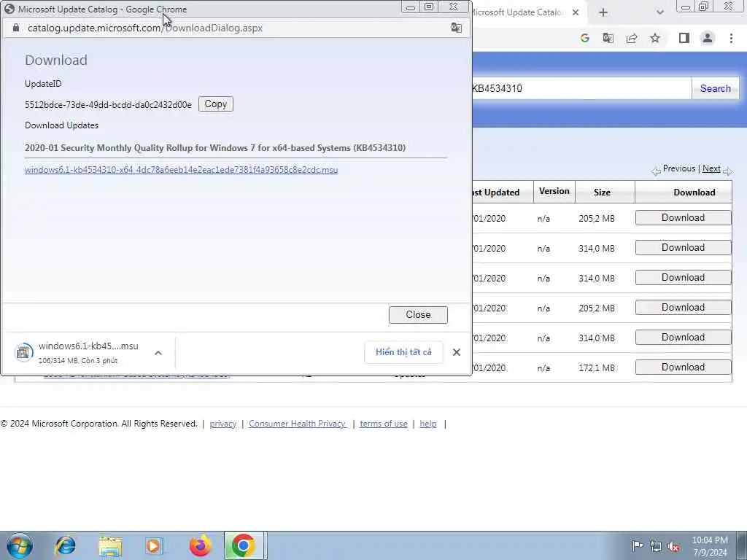Click the Previous results page text
Viewport: 747px width, 560px height.
click(x=679, y=168)
